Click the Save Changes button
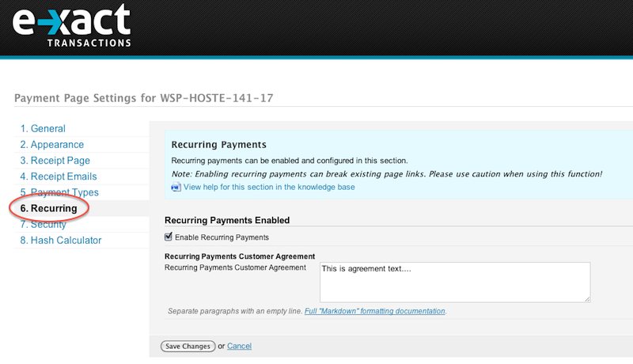 [188, 347]
